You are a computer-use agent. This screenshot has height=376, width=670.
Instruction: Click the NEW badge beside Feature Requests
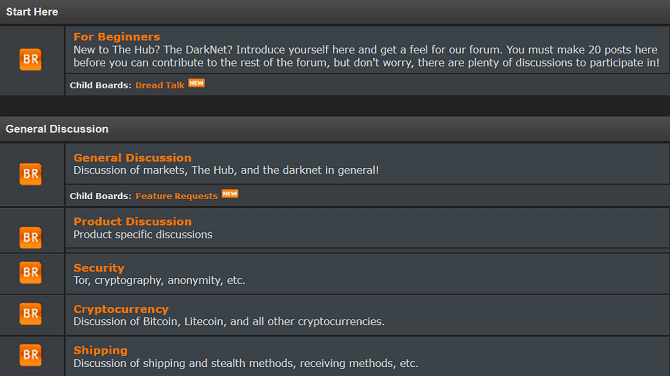pyautogui.click(x=230, y=194)
